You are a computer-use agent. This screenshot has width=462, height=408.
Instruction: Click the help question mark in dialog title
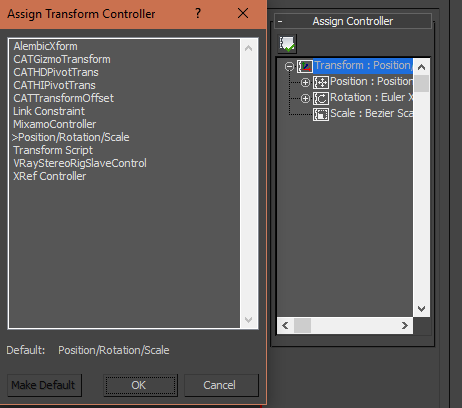point(198,14)
